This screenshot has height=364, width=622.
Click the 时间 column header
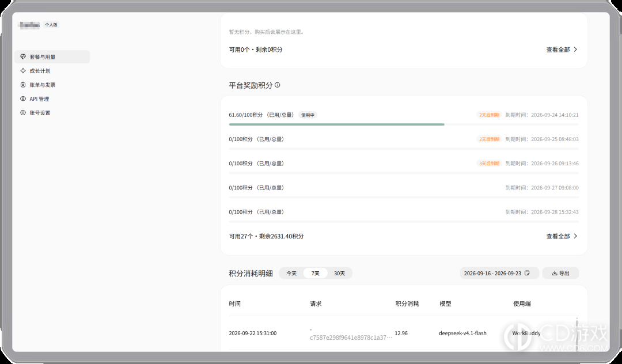(235, 304)
